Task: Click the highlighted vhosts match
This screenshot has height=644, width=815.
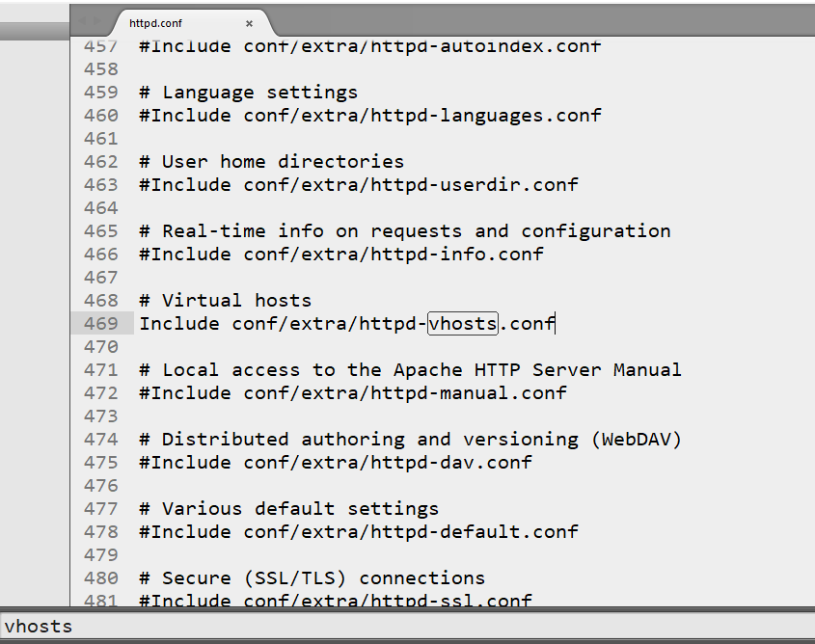Action: (463, 324)
